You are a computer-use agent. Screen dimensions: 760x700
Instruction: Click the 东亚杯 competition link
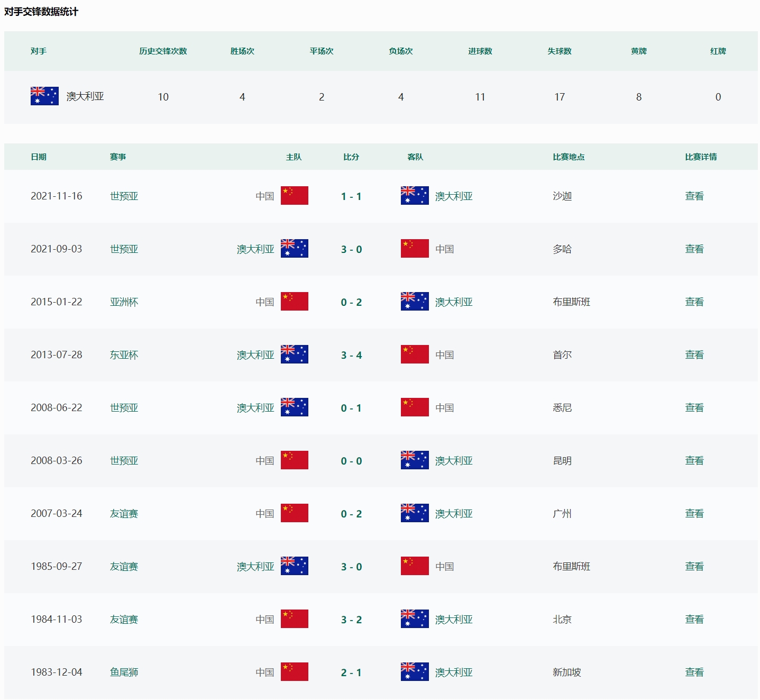124,355
